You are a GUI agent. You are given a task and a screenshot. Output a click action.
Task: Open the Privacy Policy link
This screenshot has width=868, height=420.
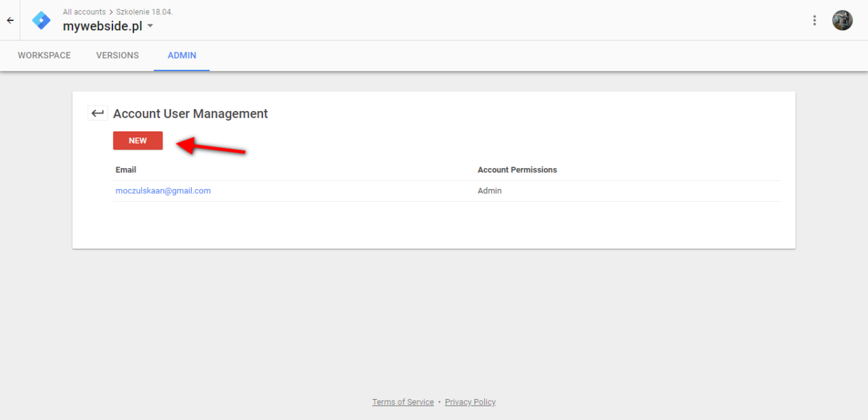pos(470,402)
